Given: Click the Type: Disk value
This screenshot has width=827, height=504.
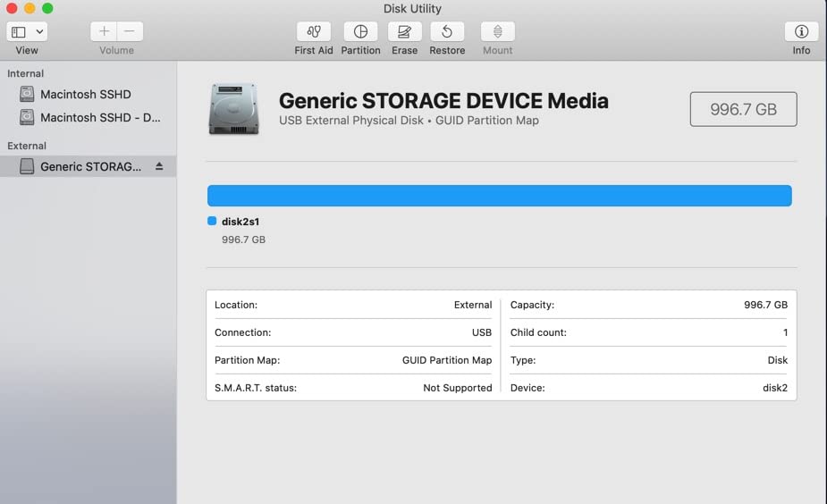Looking at the screenshot, I should (x=778, y=360).
